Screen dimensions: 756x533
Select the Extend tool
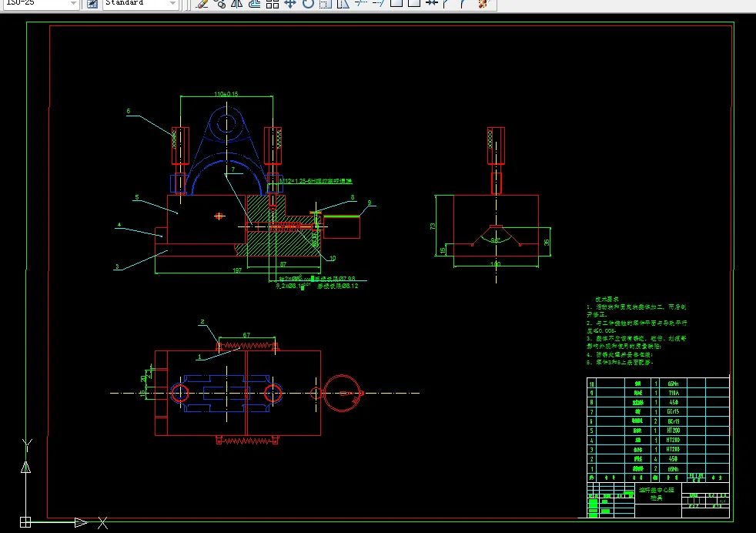379,3
